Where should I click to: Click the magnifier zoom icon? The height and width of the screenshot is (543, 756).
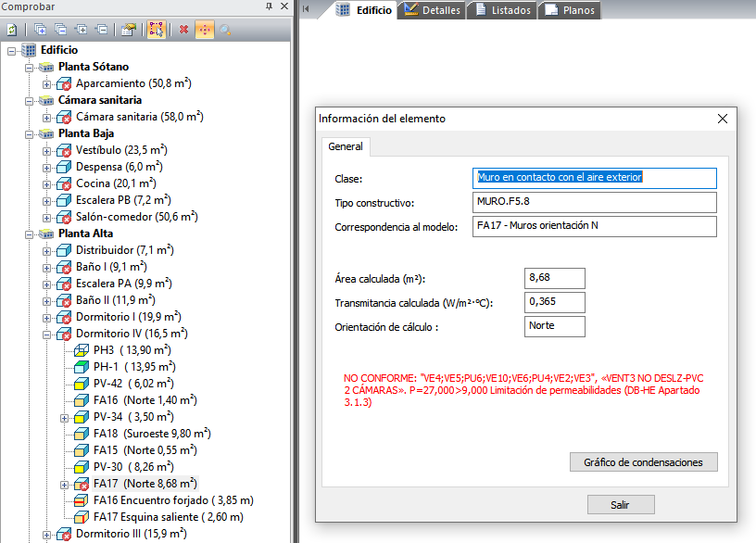tap(225, 30)
